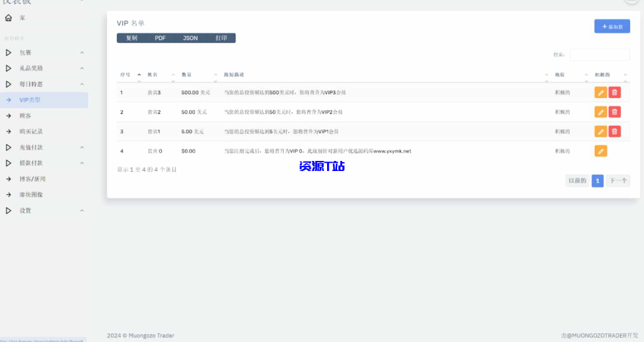Viewport: 644px width, 342px height.
Task: Expand the 提款付款 chevron
Action: (x=82, y=163)
